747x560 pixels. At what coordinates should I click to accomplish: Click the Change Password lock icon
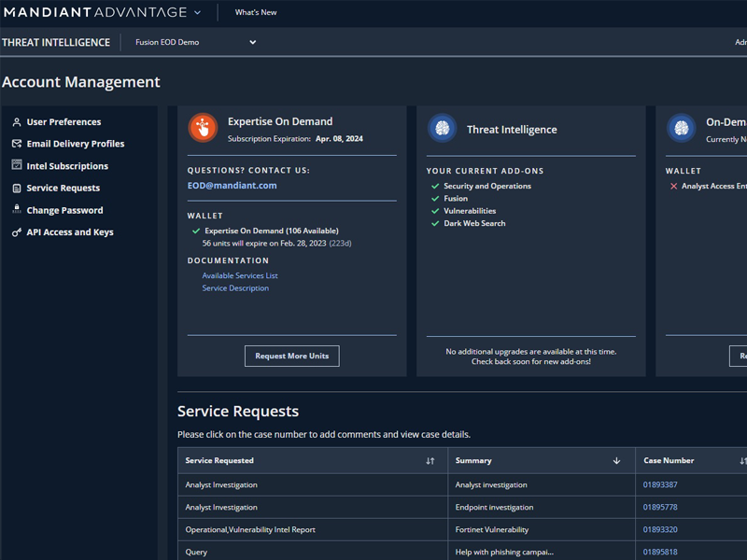tap(17, 208)
